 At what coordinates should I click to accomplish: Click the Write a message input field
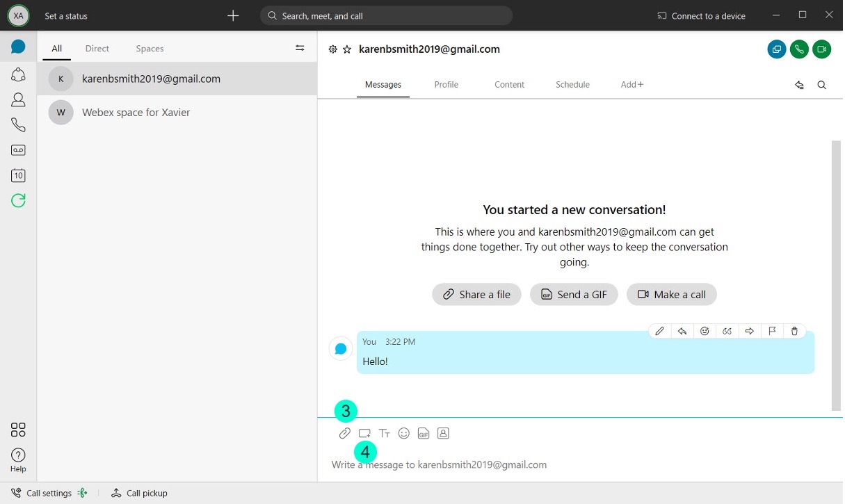pyautogui.click(x=580, y=464)
